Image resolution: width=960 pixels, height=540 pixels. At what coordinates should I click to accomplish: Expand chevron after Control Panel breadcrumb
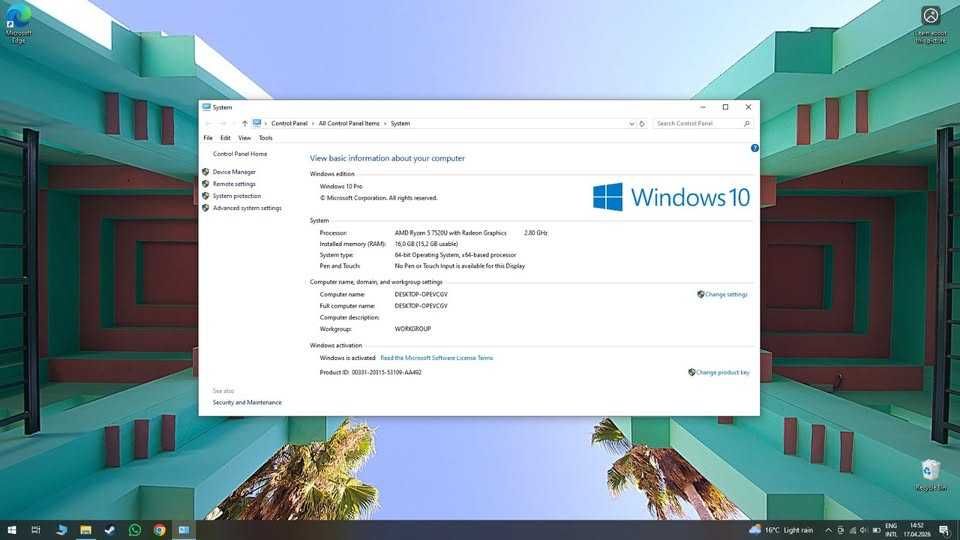(313, 124)
